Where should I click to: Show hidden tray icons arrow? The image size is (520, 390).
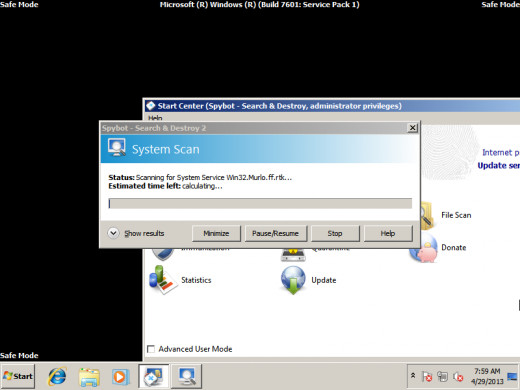[x=413, y=376]
